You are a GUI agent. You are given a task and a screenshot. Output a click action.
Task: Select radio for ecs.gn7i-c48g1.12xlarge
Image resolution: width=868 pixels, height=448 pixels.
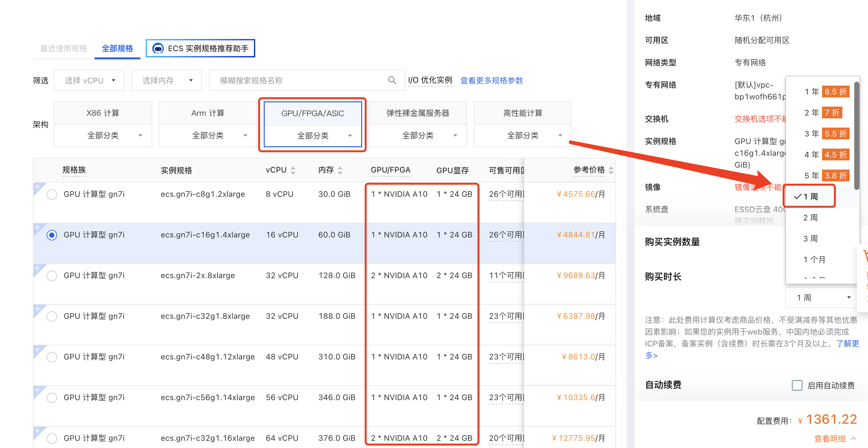[x=52, y=357]
